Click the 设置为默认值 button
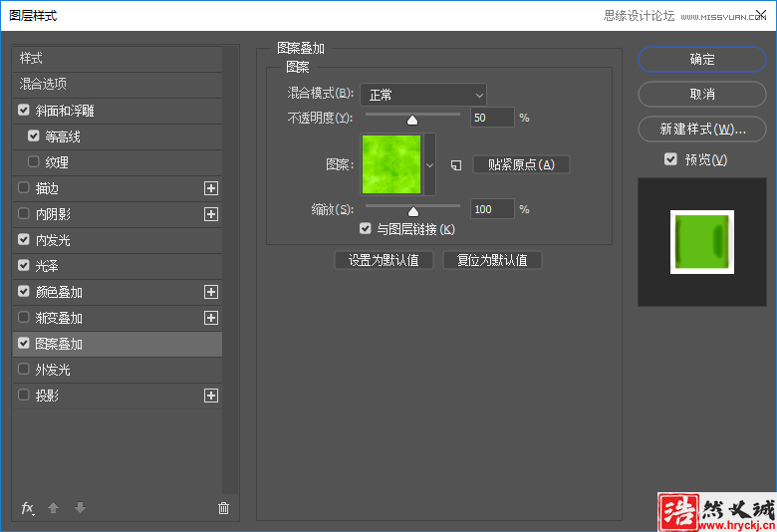 [x=385, y=260]
